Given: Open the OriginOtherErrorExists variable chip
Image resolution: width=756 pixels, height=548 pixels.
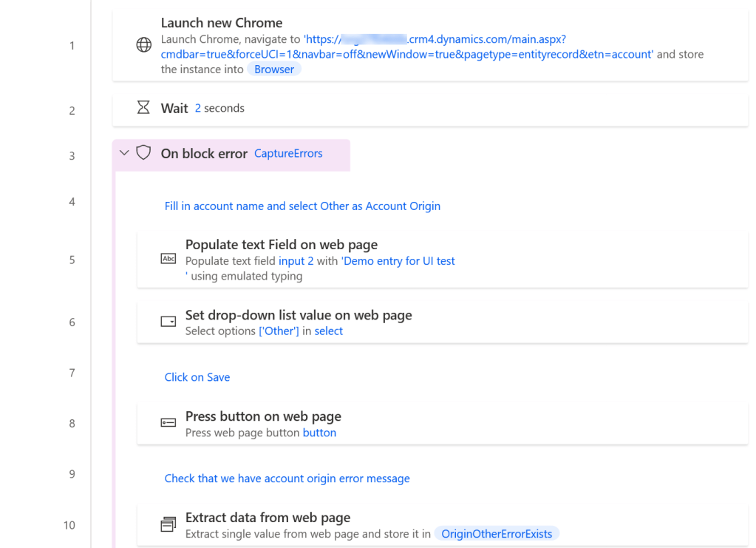Looking at the screenshot, I should pos(497,534).
